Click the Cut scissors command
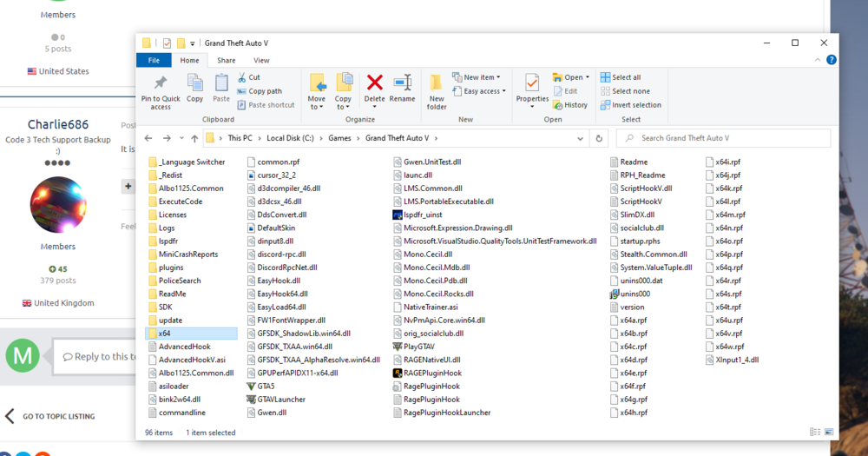The width and height of the screenshot is (868, 456). click(248, 77)
